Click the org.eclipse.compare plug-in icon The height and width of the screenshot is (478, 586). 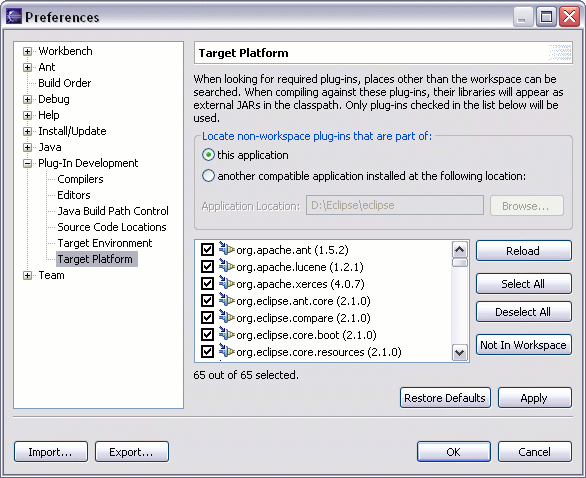(x=226, y=317)
